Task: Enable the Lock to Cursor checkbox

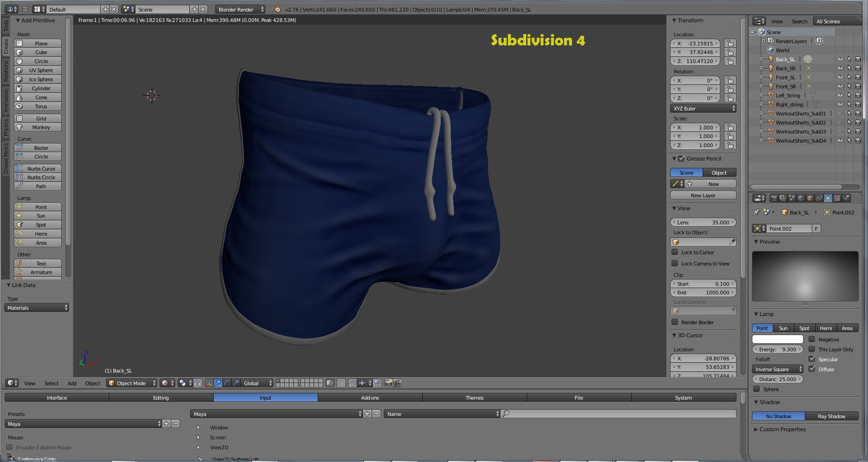Action: [x=675, y=252]
